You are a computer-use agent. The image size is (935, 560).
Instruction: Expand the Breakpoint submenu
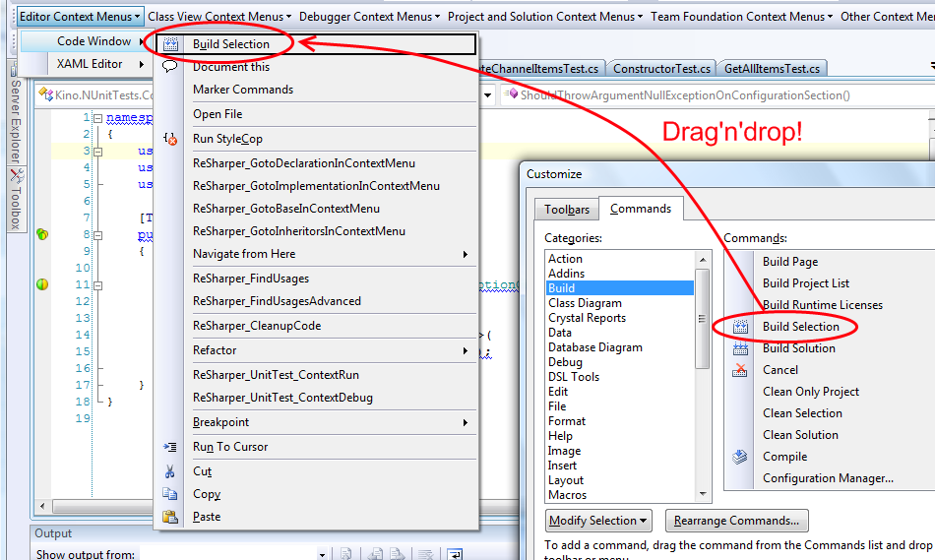pos(466,423)
